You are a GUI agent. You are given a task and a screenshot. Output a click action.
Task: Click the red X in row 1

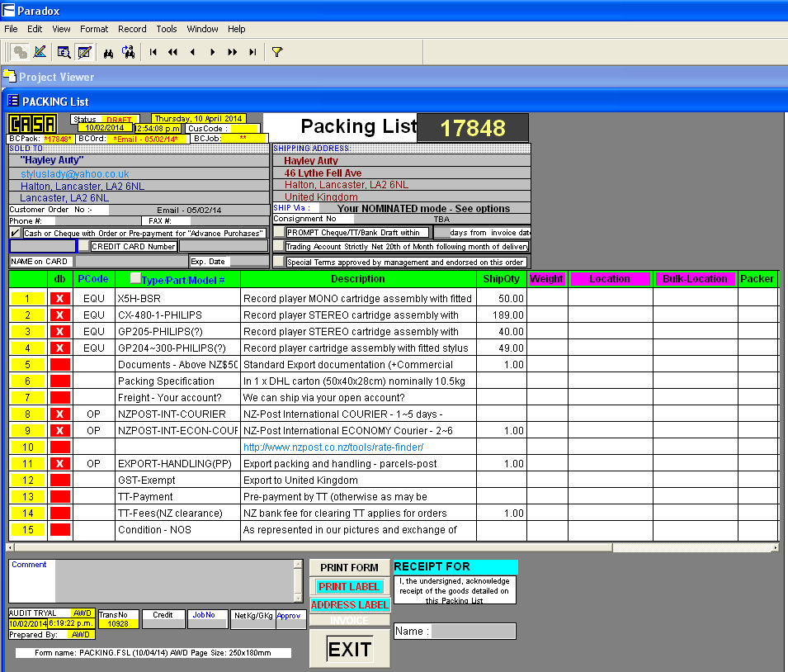[x=59, y=298]
